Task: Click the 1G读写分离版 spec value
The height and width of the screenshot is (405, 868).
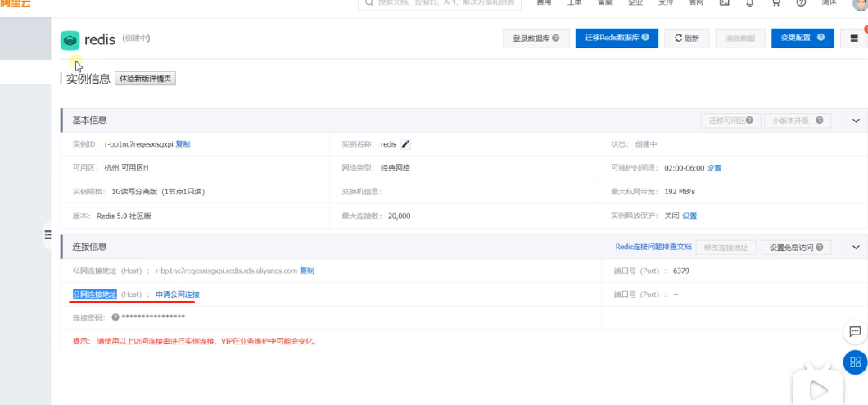Action: coord(158,192)
